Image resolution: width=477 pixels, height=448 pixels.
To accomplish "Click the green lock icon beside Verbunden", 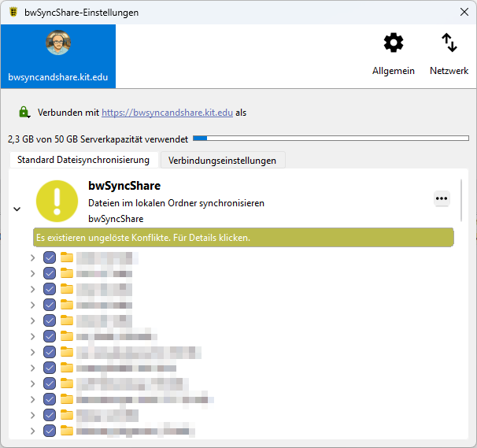I will pyautogui.click(x=24, y=112).
